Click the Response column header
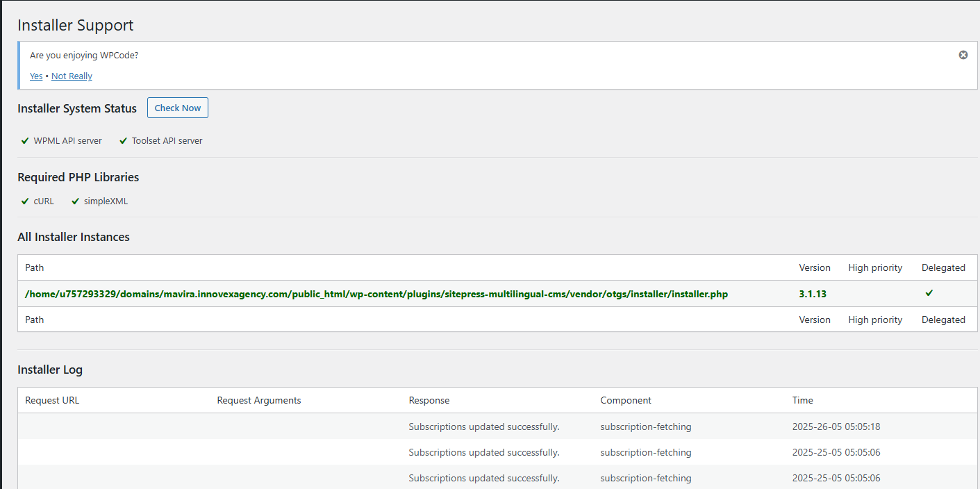 pos(429,400)
